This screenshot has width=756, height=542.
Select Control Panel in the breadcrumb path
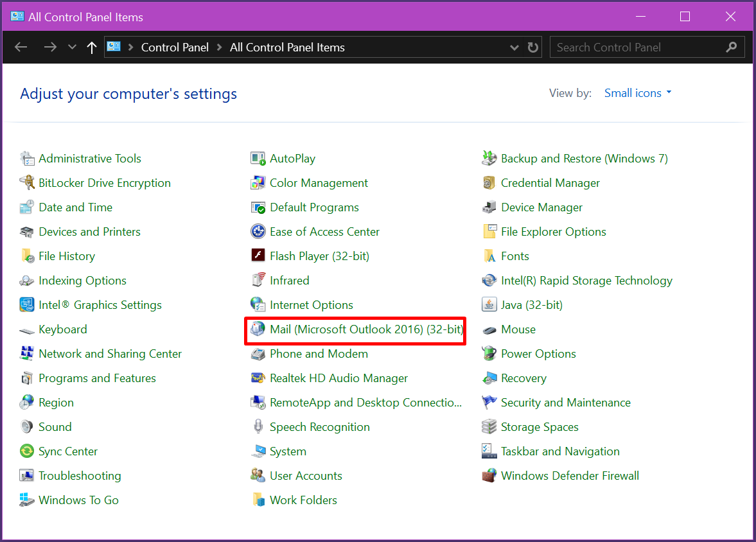tap(175, 48)
